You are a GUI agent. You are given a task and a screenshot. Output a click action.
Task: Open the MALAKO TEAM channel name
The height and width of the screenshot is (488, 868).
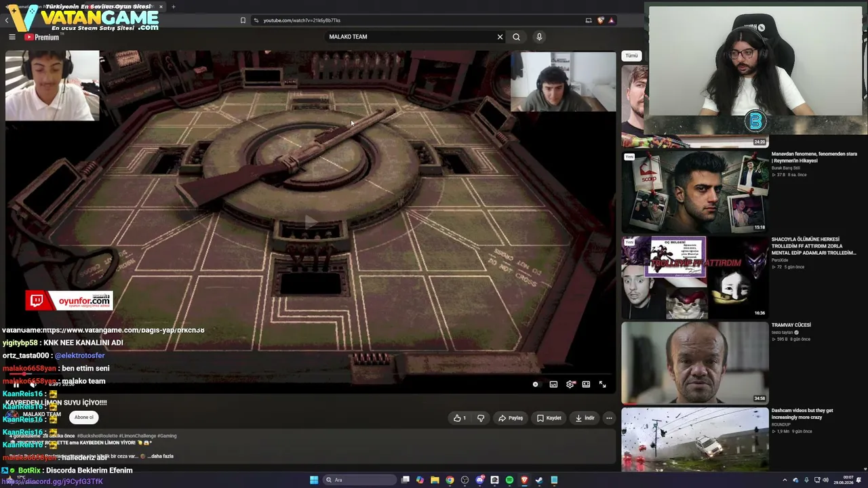tap(42, 414)
